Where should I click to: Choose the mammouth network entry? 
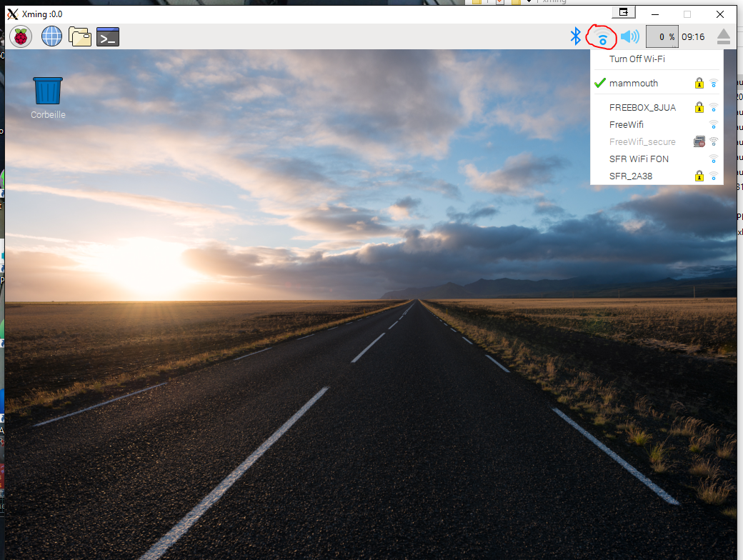point(657,84)
